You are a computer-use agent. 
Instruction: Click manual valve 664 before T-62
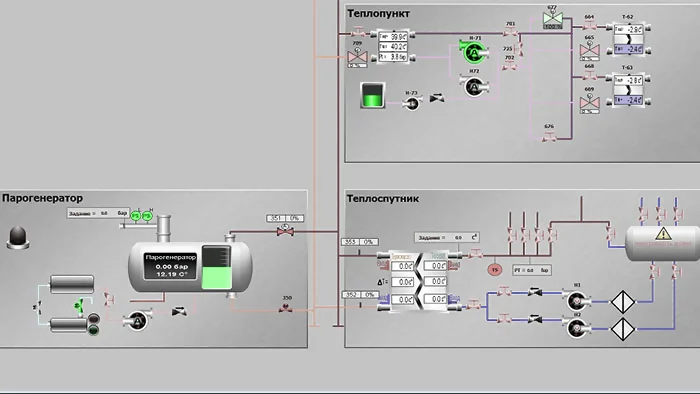589,25
